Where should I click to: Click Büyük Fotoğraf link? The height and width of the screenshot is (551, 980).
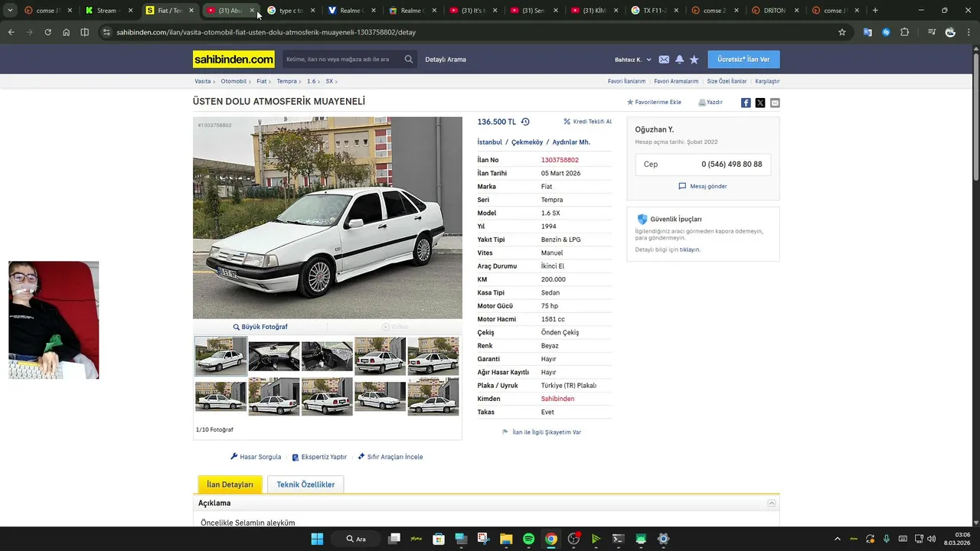pos(260,327)
